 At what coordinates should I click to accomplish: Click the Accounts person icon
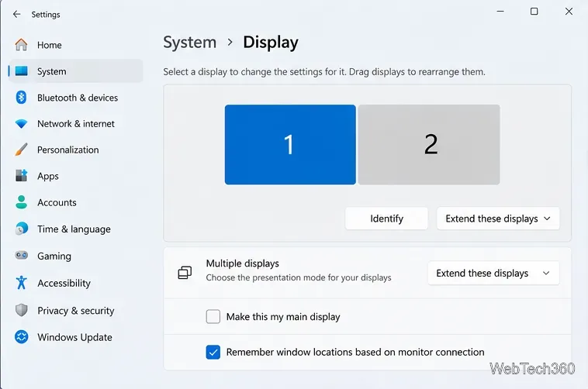[x=22, y=202]
